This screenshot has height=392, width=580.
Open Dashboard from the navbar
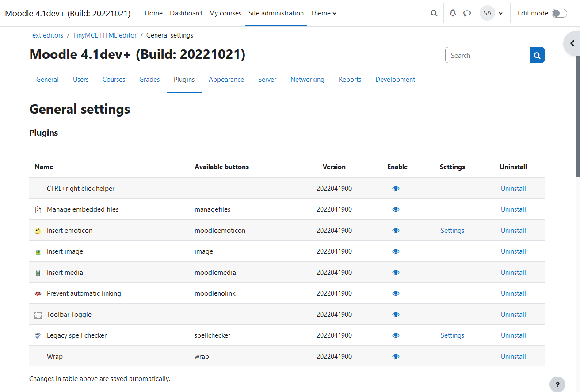(186, 13)
